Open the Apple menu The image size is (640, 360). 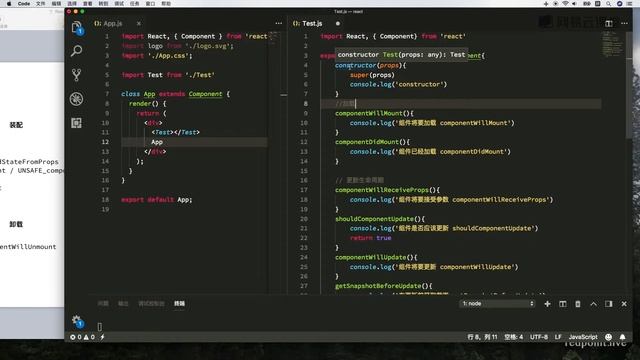(9, 3)
